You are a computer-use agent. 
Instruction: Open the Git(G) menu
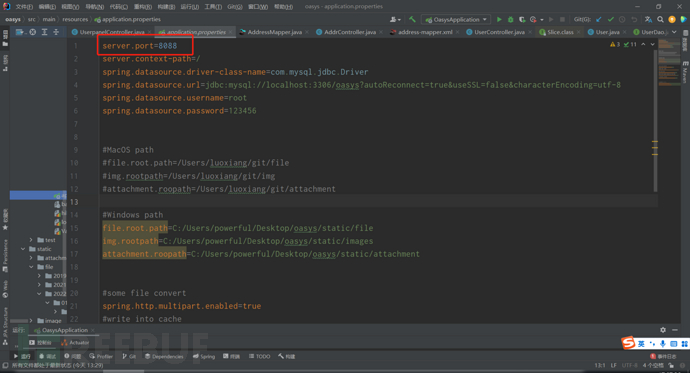tap(235, 7)
